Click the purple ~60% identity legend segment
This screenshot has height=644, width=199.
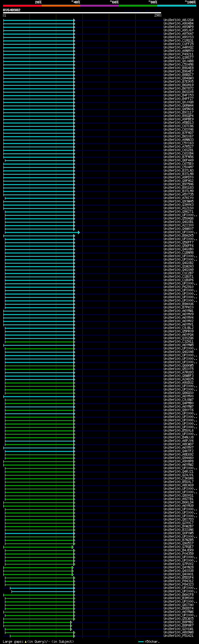point(99,5)
